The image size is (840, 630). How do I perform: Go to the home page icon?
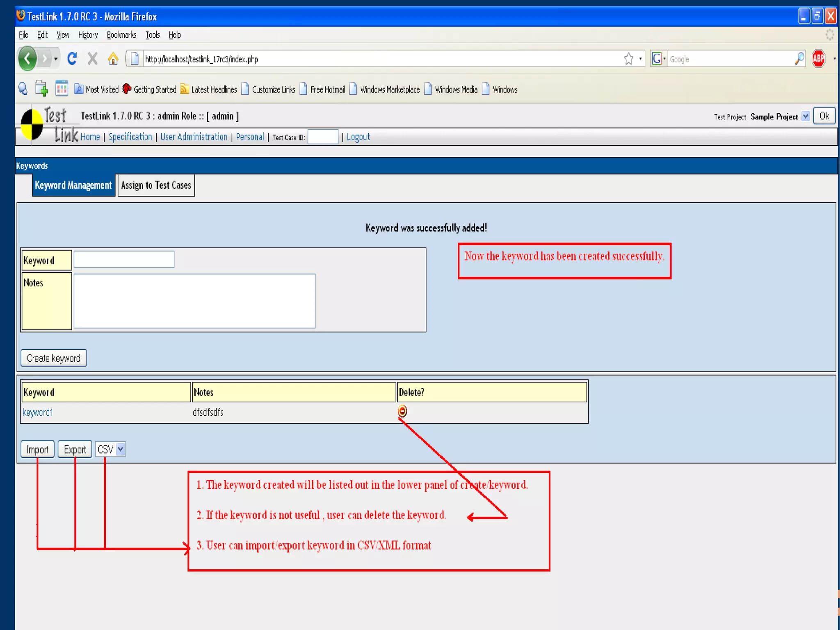tap(113, 59)
